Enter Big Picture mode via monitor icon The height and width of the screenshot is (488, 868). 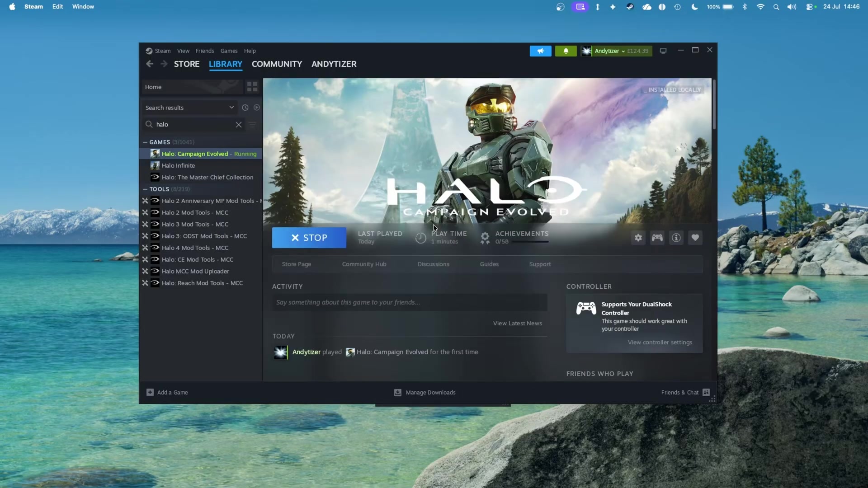(x=663, y=51)
